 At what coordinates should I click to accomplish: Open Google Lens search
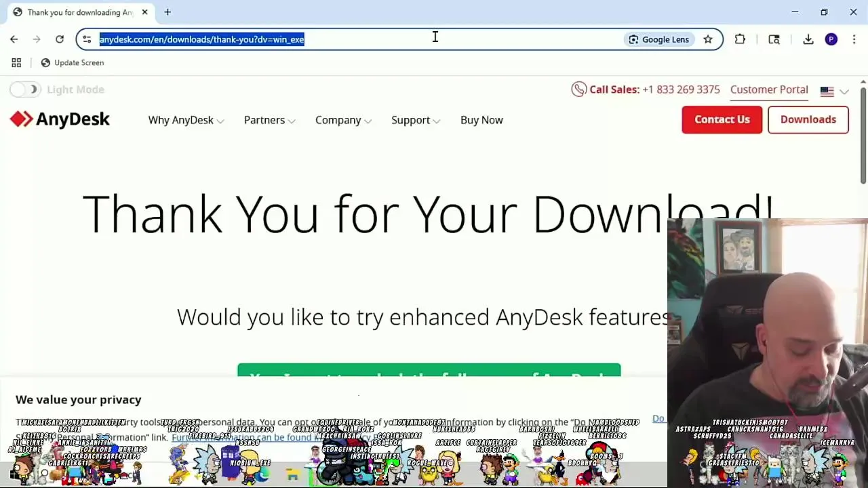pos(658,39)
